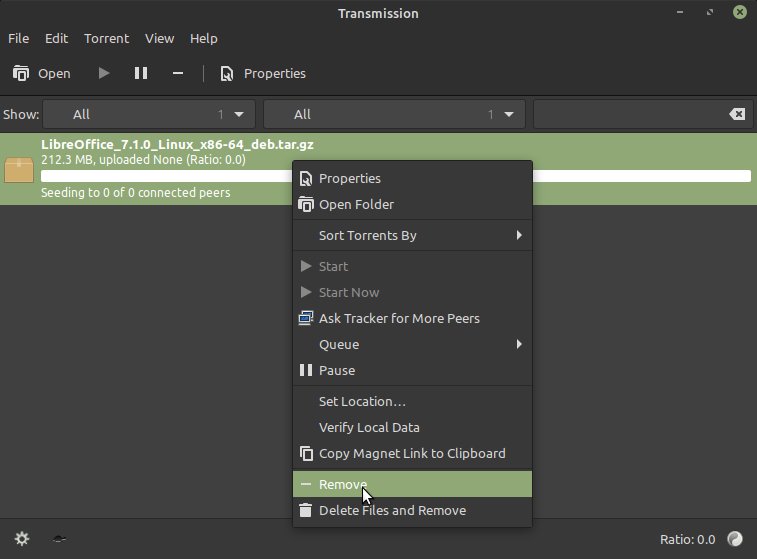This screenshot has height=559, width=757.
Task: Click the '212.3 MB, uploaded None' line
Action: pos(143,160)
